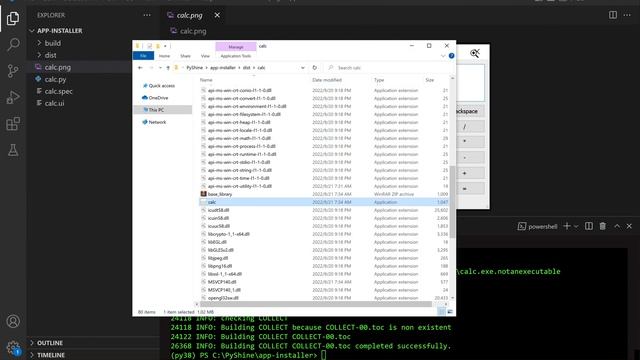This screenshot has width=640, height=360.
Task: Maximize the terminal panel with chevron up
Action: pos(617,226)
